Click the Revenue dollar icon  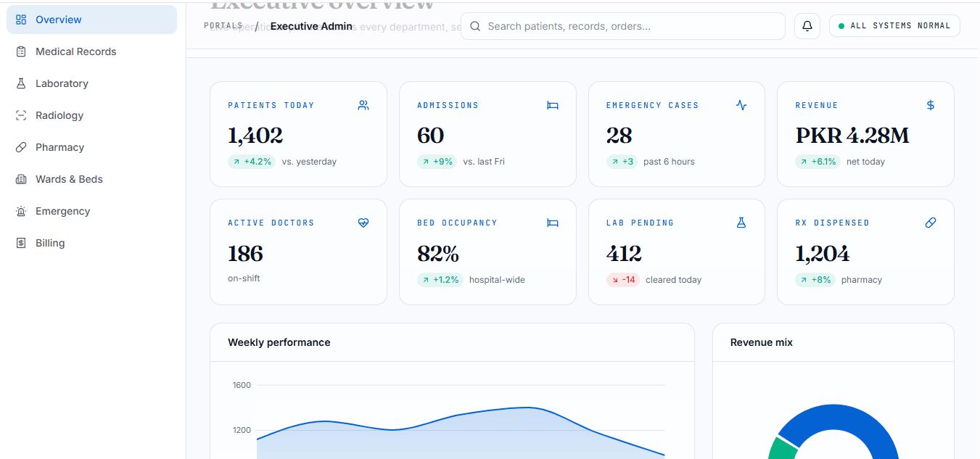coord(931,105)
